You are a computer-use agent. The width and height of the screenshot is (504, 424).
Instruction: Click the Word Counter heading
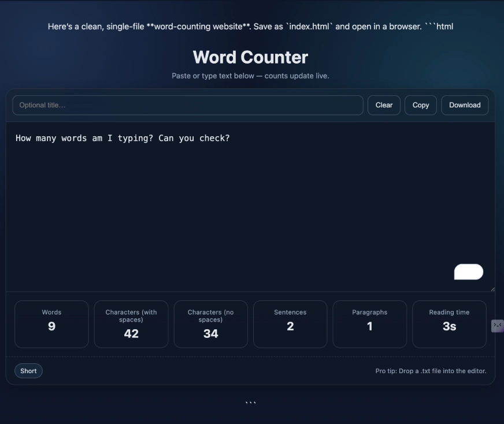[x=250, y=57]
